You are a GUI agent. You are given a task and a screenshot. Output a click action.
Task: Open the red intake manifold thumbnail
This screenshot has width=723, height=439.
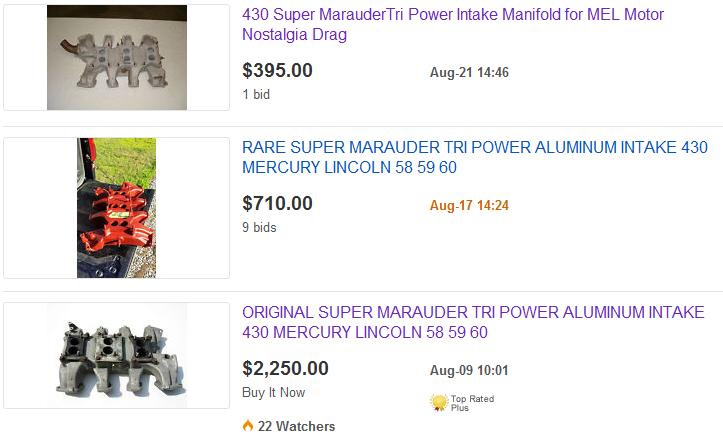click(117, 207)
